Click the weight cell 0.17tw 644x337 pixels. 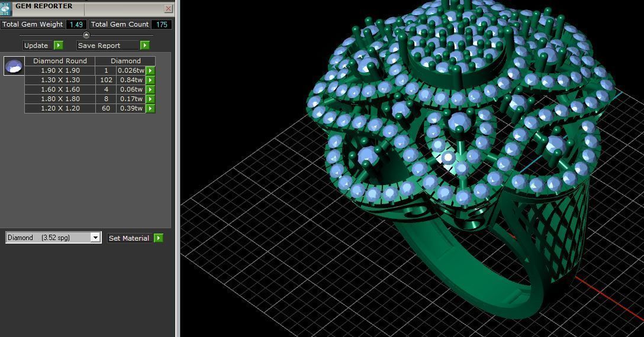pos(131,99)
